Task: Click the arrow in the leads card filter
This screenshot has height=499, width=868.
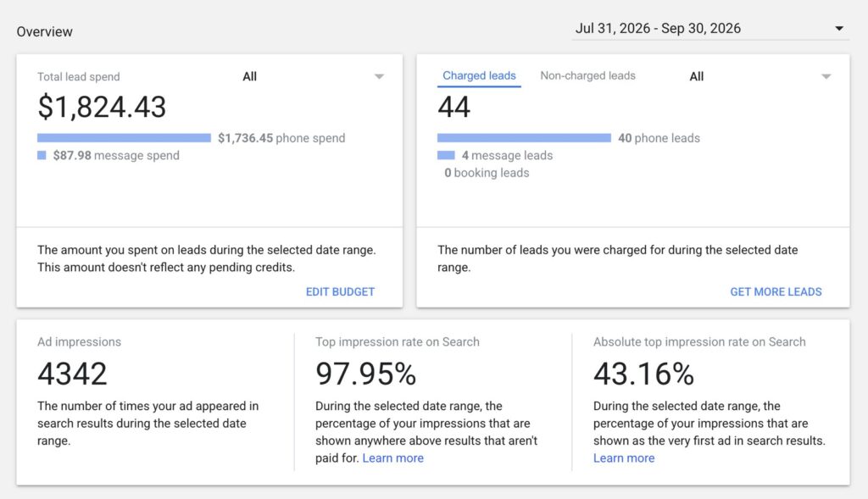Action: click(826, 76)
